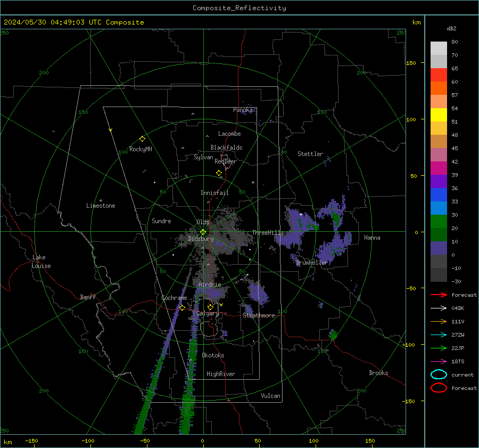Click the Limestone label

pos(101,206)
